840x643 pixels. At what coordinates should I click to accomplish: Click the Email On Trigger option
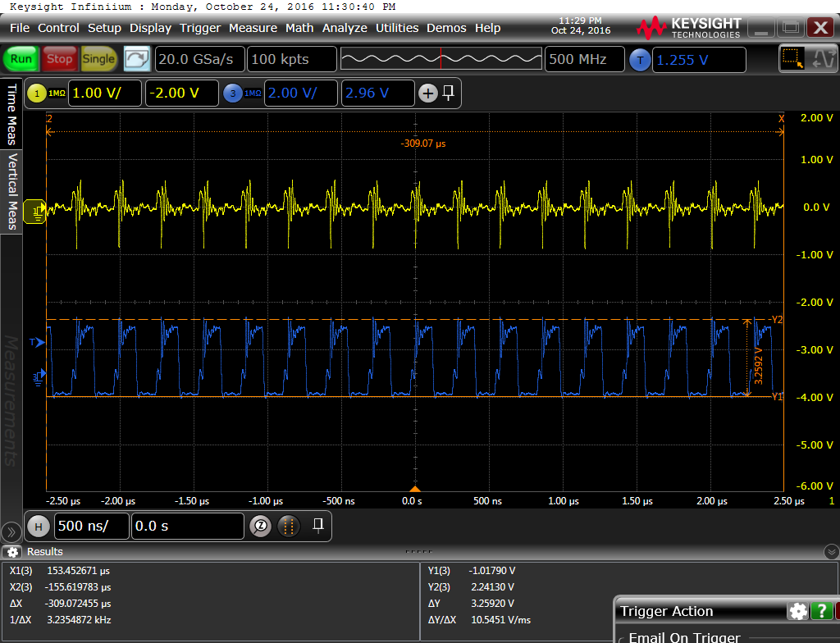click(x=684, y=637)
